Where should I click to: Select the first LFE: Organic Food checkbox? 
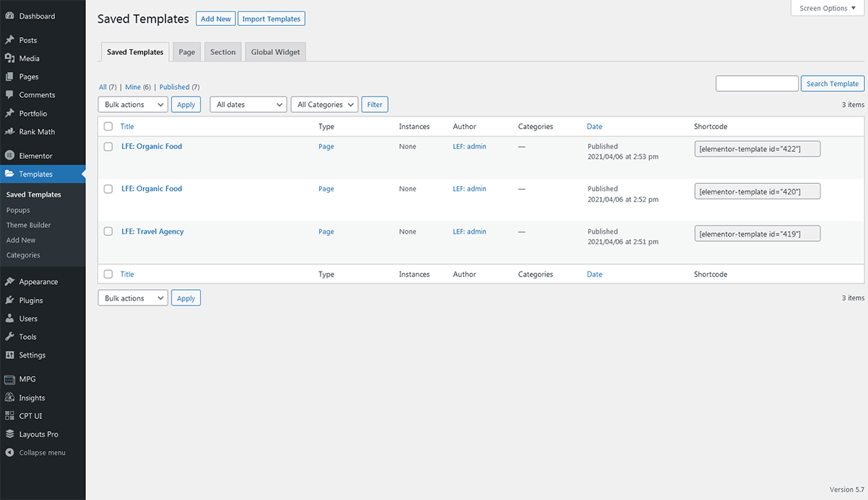click(108, 147)
